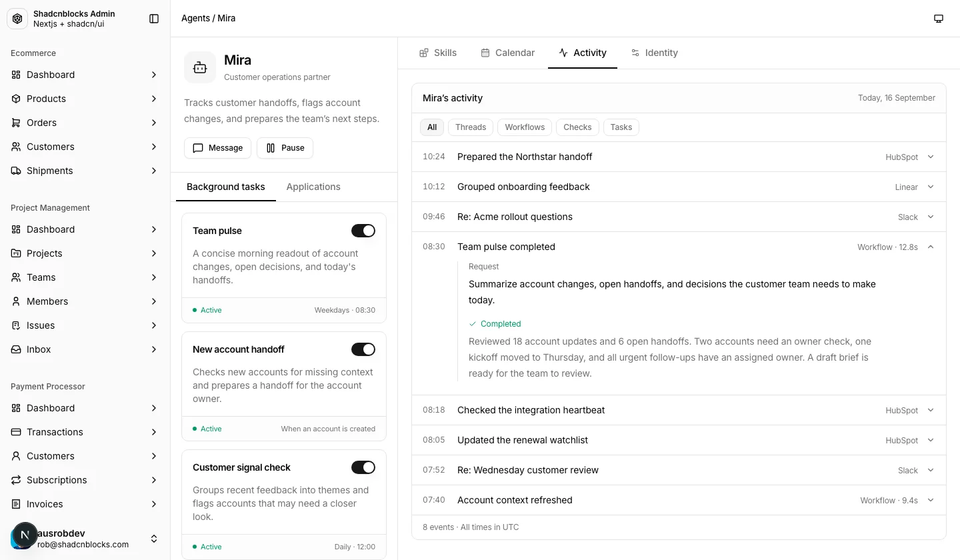Show only Tasks in activity

tap(621, 127)
